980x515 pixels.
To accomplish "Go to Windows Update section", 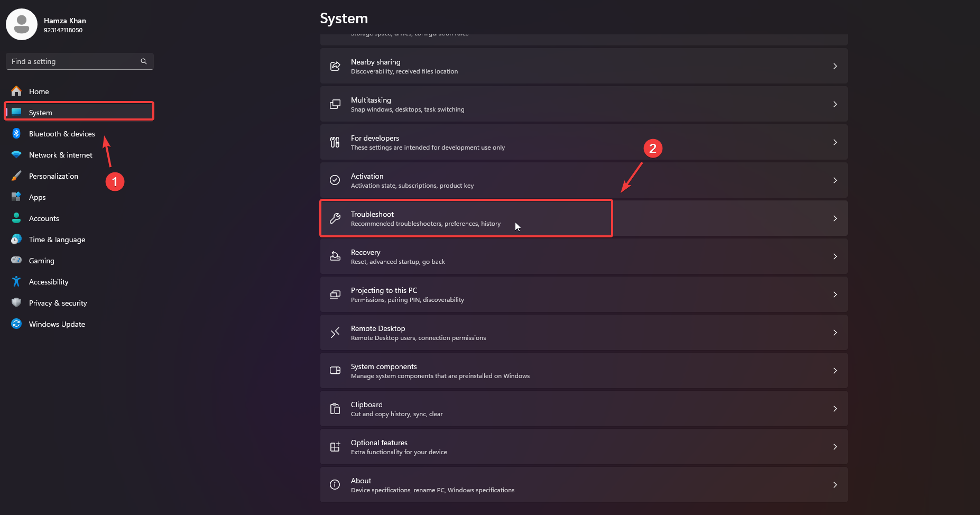I will (57, 324).
